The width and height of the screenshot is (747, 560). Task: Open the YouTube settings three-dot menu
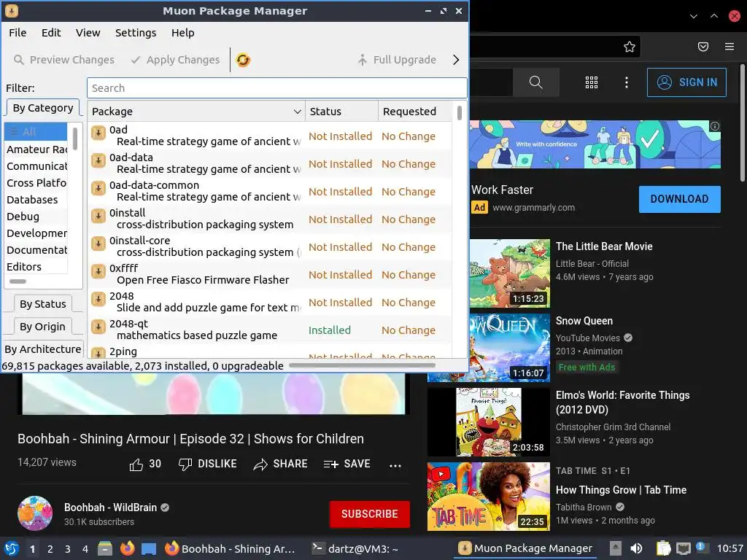coord(627,82)
